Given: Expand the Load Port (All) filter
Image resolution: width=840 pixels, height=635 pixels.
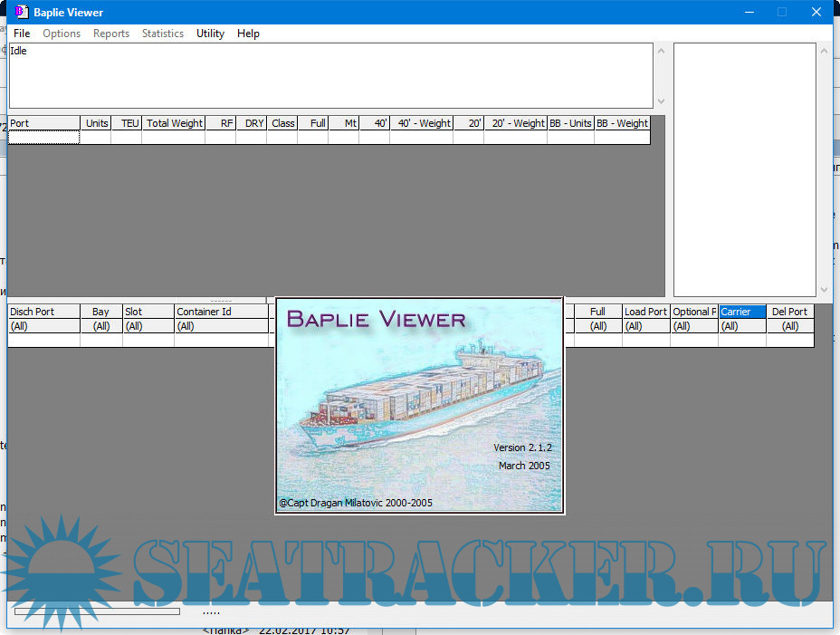Looking at the screenshot, I should click(645, 326).
